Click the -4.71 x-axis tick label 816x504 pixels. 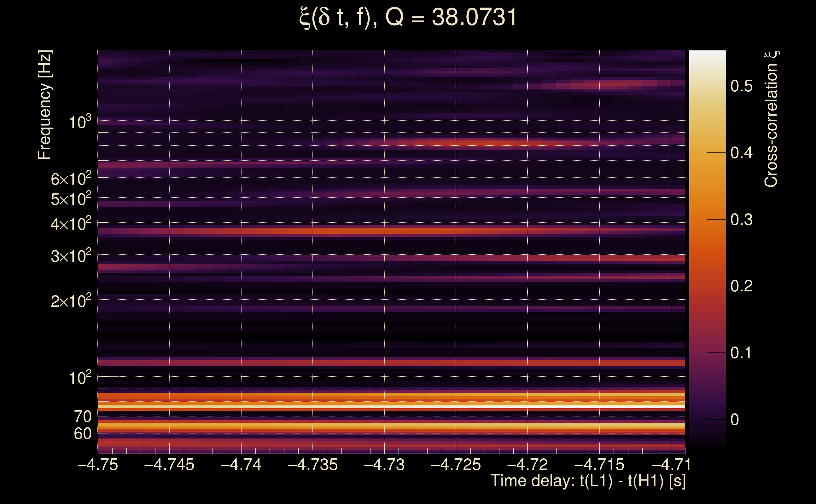(x=671, y=464)
